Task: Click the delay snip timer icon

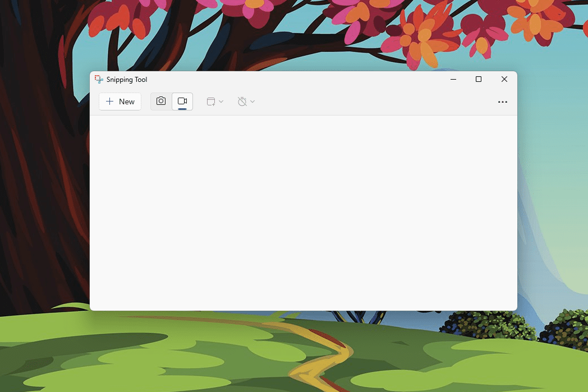Action: point(242,102)
